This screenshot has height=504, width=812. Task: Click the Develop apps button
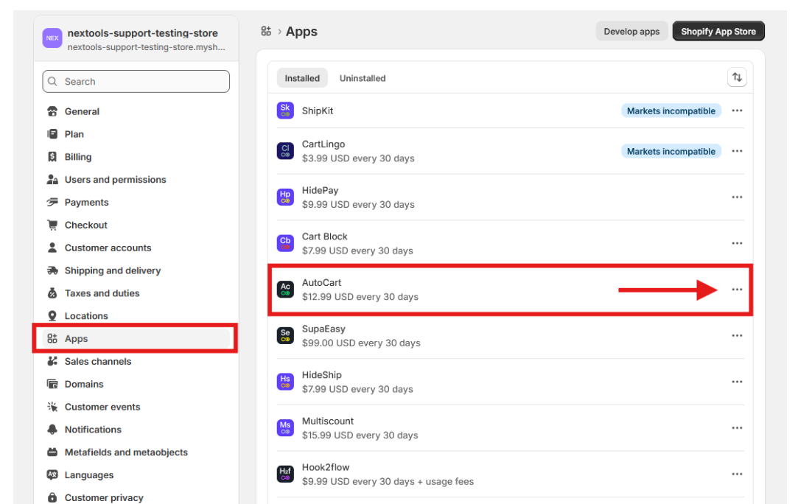pos(631,32)
